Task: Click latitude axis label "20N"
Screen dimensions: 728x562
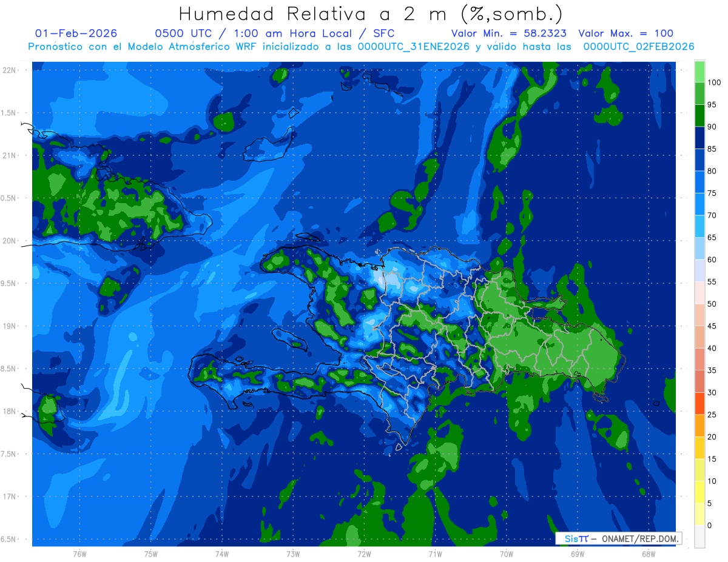Action: (10, 241)
